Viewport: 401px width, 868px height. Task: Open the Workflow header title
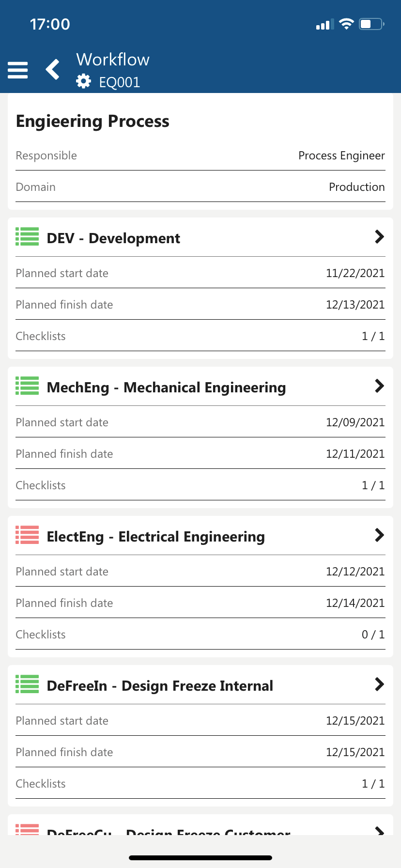point(113,60)
